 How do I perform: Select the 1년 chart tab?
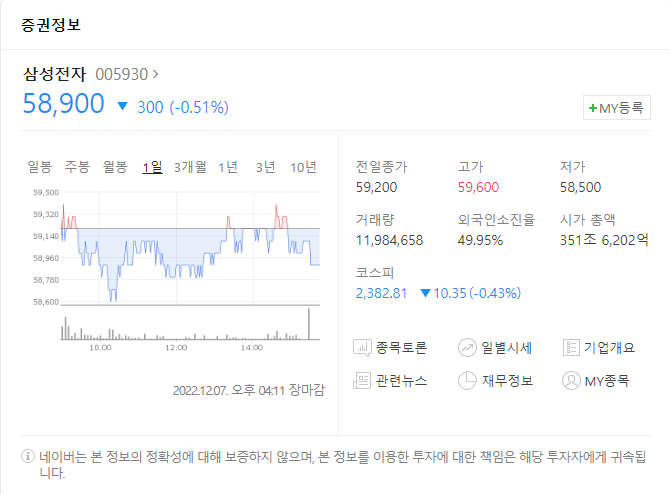[x=228, y=167]
